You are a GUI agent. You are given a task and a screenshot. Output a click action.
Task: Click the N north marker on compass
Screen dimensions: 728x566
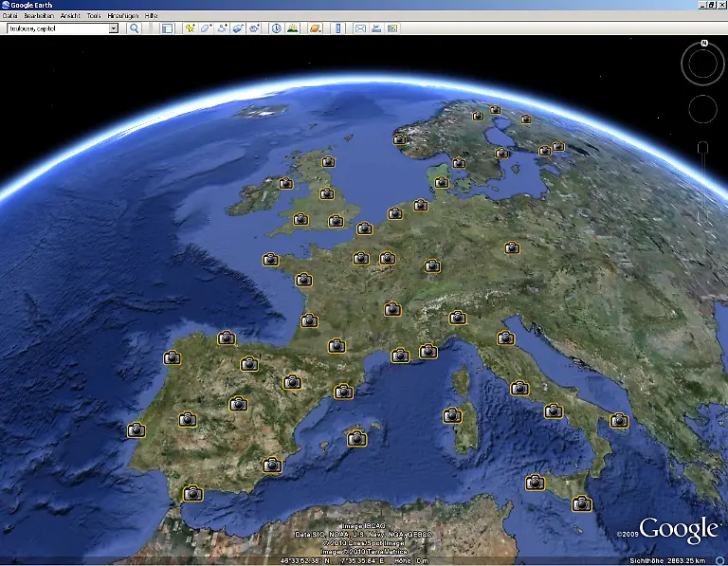704,44
